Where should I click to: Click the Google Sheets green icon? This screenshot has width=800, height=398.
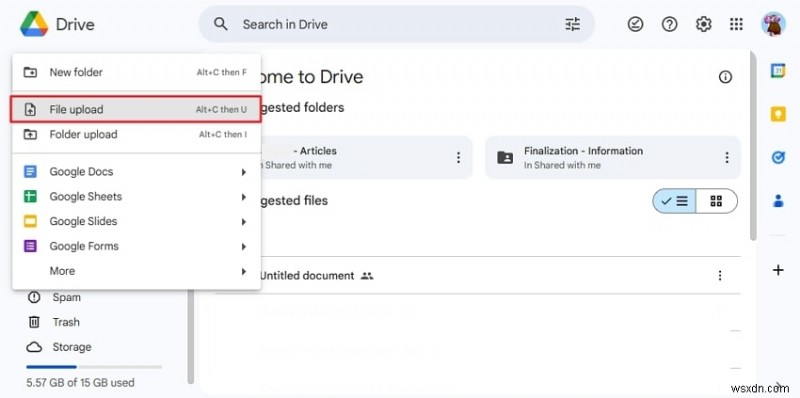[x=31, y=196]
